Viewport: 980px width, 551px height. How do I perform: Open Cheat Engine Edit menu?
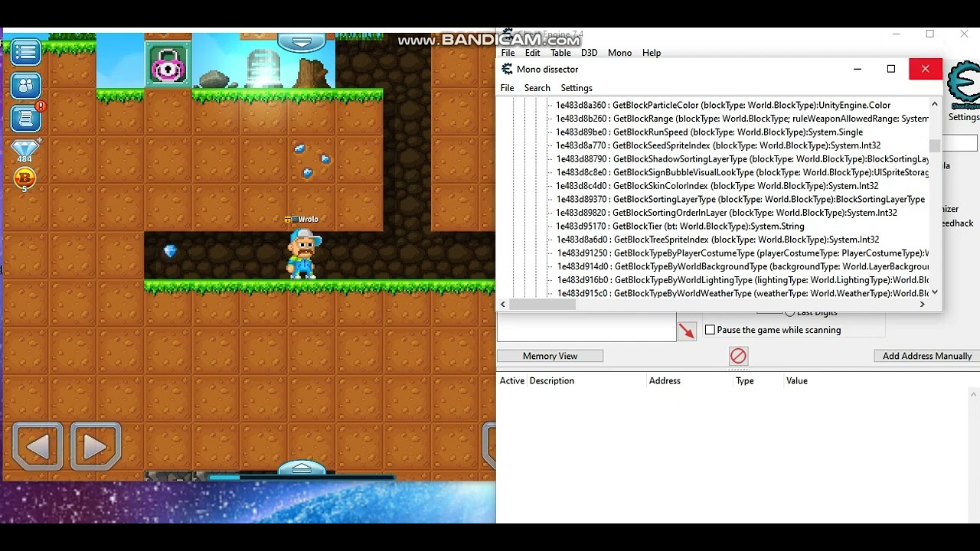click(532, 53)
